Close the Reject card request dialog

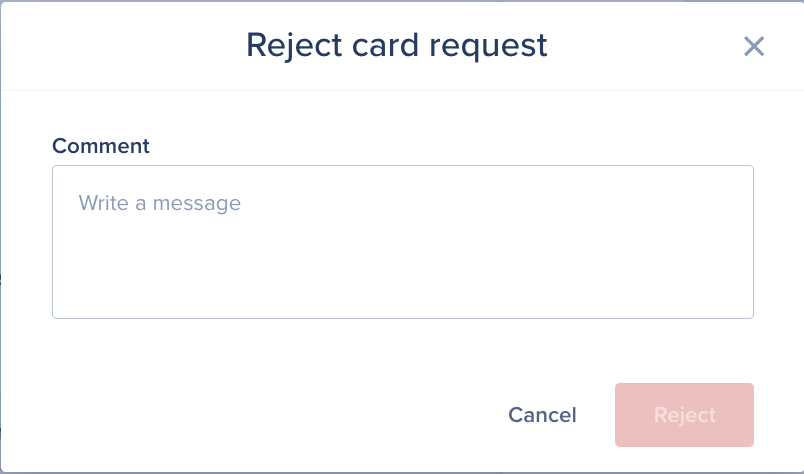[753, 46]
